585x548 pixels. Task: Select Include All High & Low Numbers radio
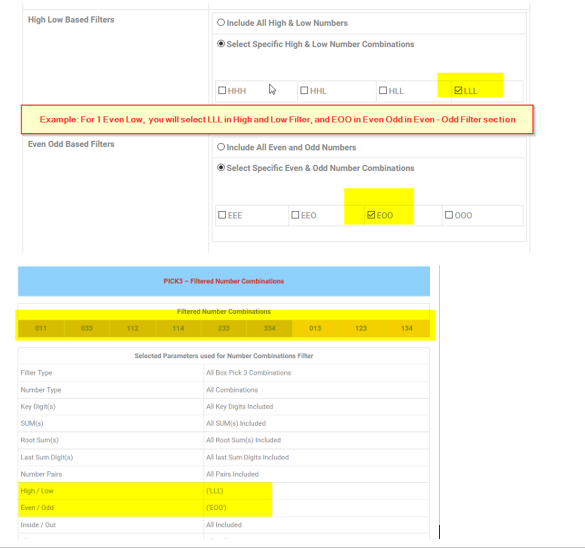[x=221, y=22]
